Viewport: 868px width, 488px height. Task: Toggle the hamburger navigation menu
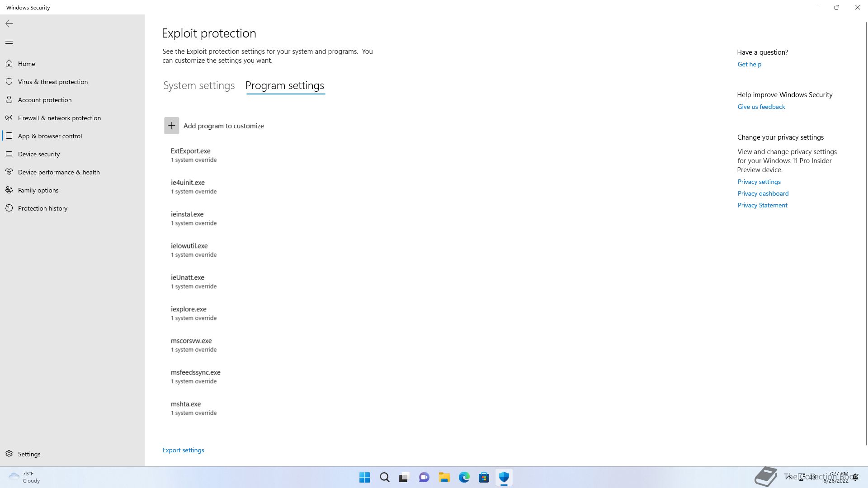pos(9,42)
